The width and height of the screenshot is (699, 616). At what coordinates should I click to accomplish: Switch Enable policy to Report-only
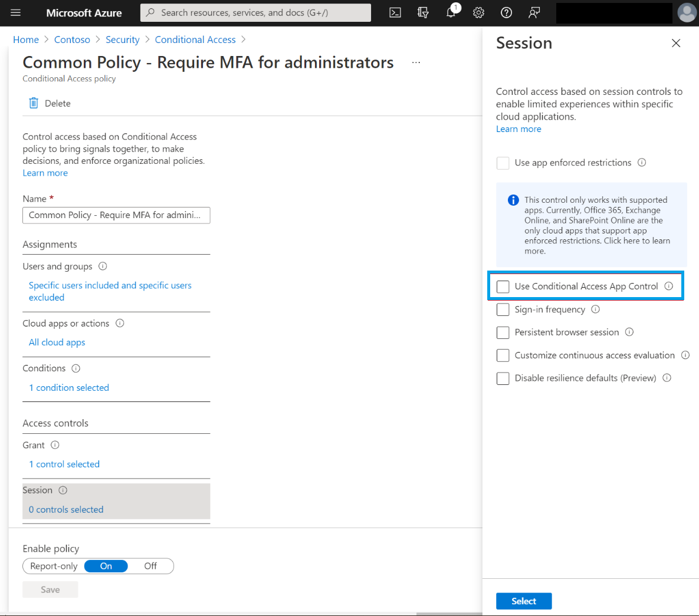point(54,566)
